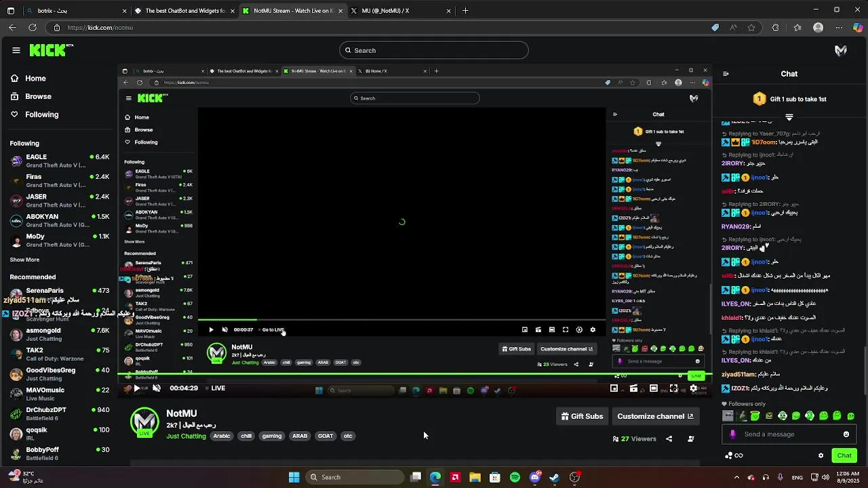
Task: Open BobbyPoff recommended channel
Action: pos(60,453)
